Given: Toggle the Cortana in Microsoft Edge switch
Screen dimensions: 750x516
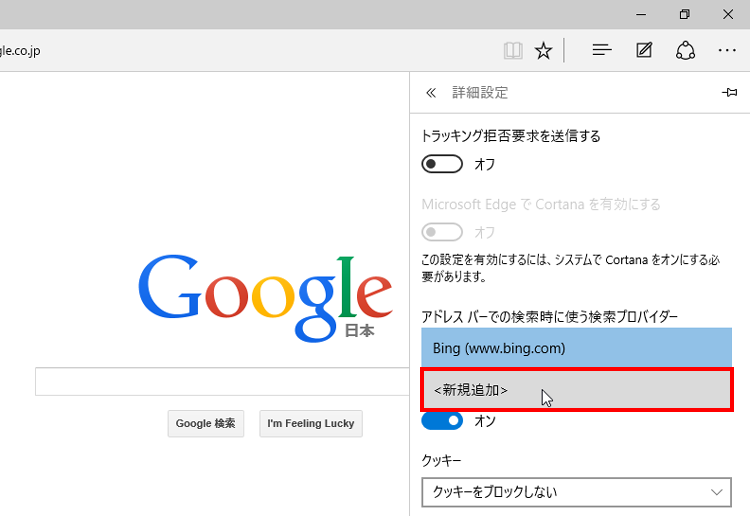Looking at the screenshot, I should 442,232.
